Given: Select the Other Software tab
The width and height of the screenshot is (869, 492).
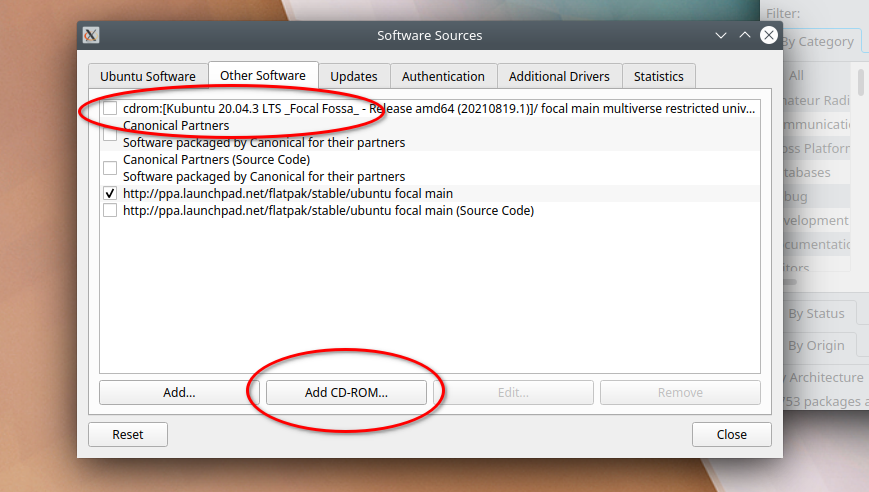Looking at the screenshot, I should (x=263, y=76).
